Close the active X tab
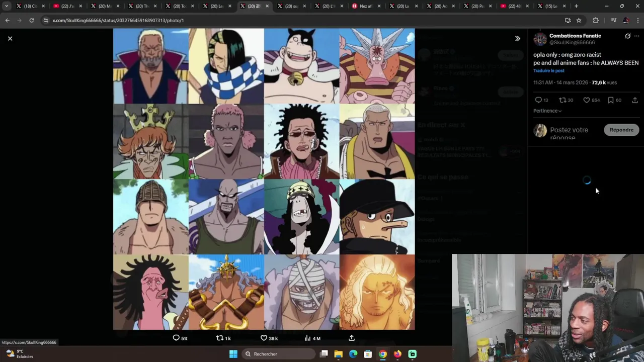This screenshot has width=644, height=362. 267,6
